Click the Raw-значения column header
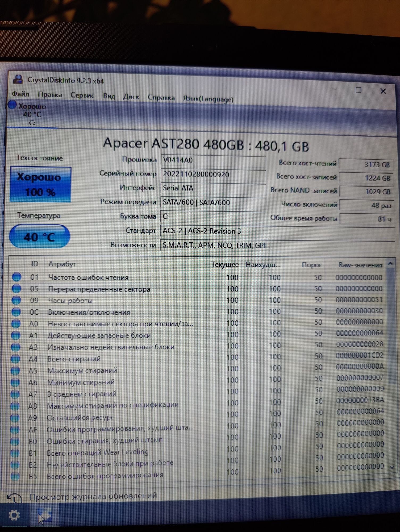 coord(360,265)
